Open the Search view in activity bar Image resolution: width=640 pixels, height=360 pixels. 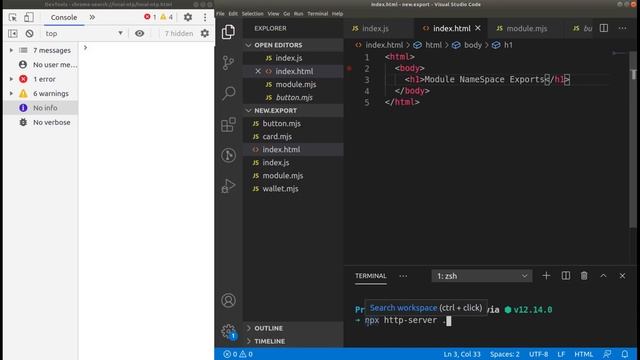(x=228, y=93)
